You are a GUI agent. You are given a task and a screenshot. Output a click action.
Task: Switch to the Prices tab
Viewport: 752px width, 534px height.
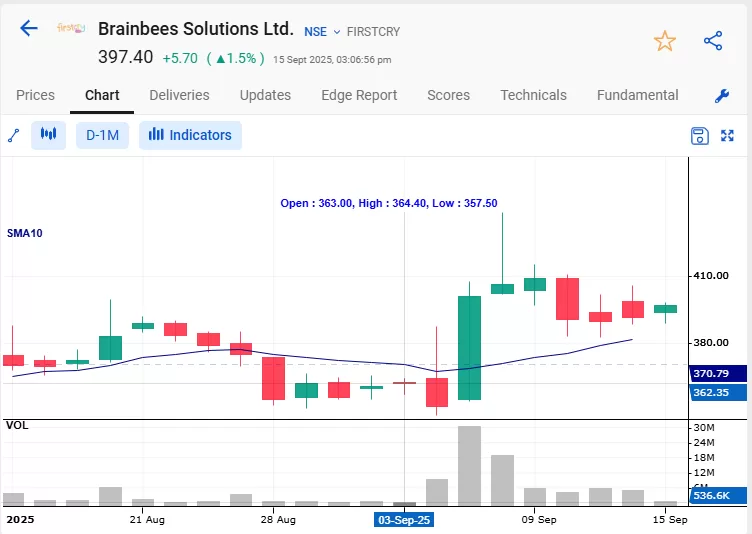35,95
